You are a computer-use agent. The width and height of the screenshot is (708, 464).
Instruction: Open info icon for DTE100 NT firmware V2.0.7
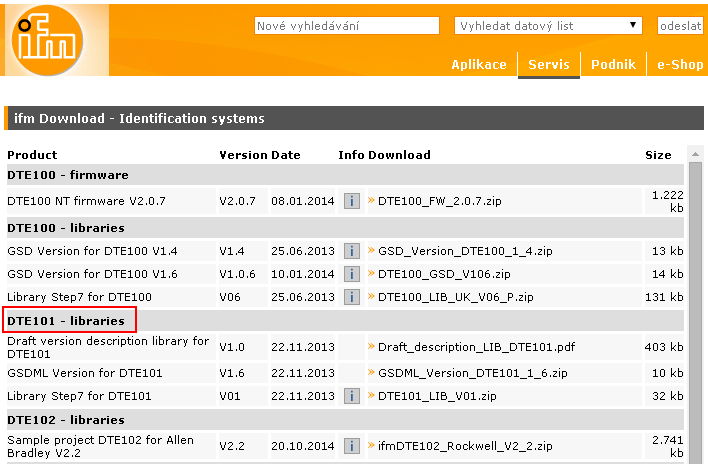352,201
